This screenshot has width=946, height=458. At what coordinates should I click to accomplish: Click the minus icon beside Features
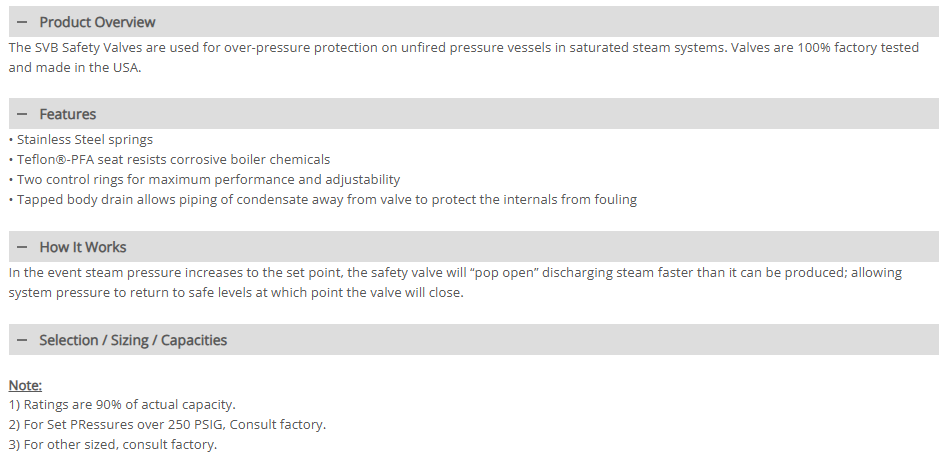(21, 114)
